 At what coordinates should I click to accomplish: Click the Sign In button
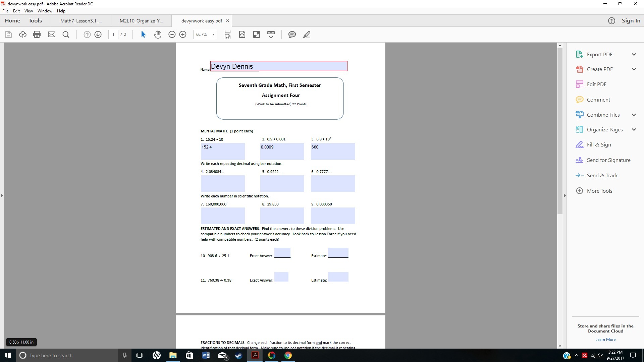631,21
